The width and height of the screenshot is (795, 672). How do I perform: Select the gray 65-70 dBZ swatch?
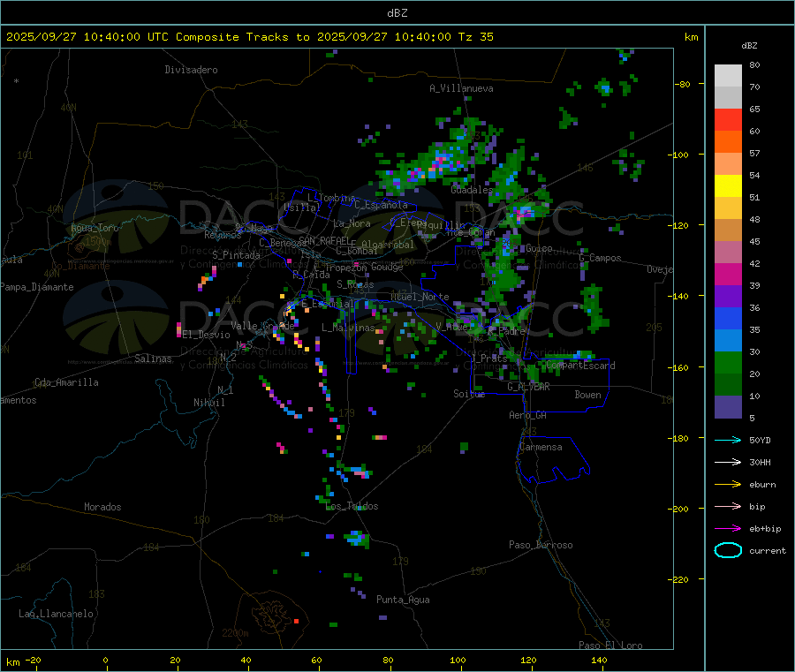point(728,98)
